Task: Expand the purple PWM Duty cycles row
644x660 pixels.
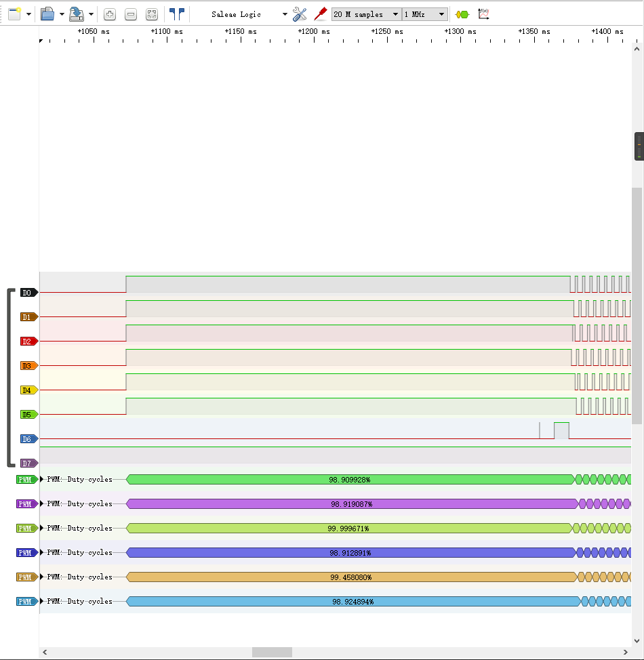Action: point(42,503)
